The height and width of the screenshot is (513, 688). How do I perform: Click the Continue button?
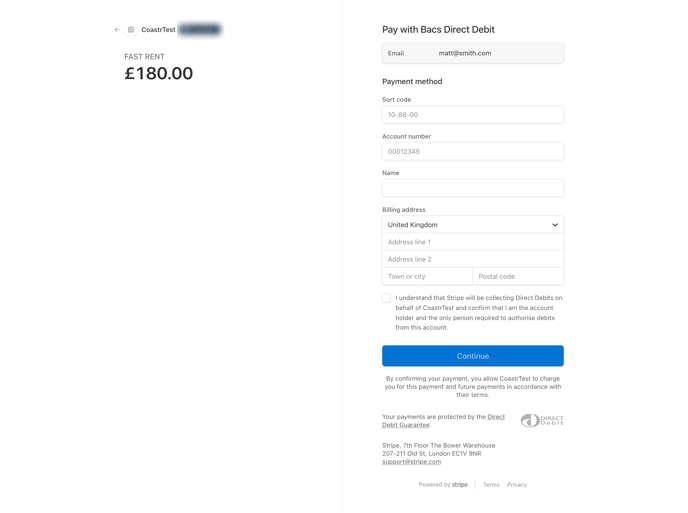point(472,356)
